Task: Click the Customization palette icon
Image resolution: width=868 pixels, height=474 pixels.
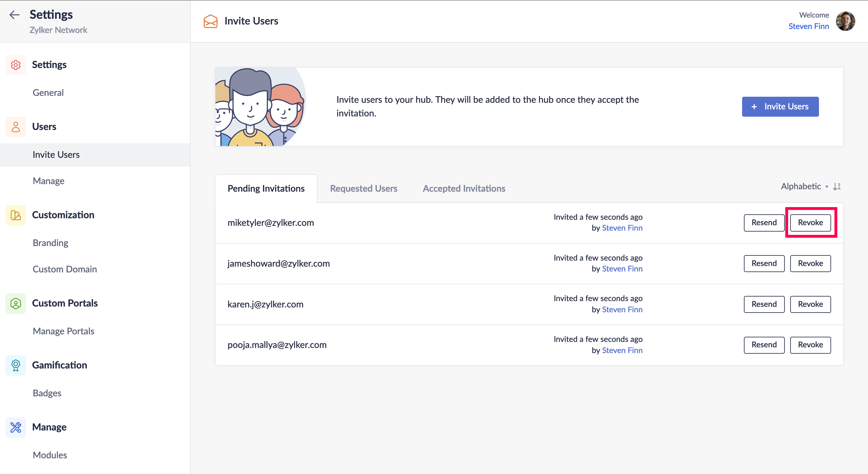Action: tap(15, 215)
